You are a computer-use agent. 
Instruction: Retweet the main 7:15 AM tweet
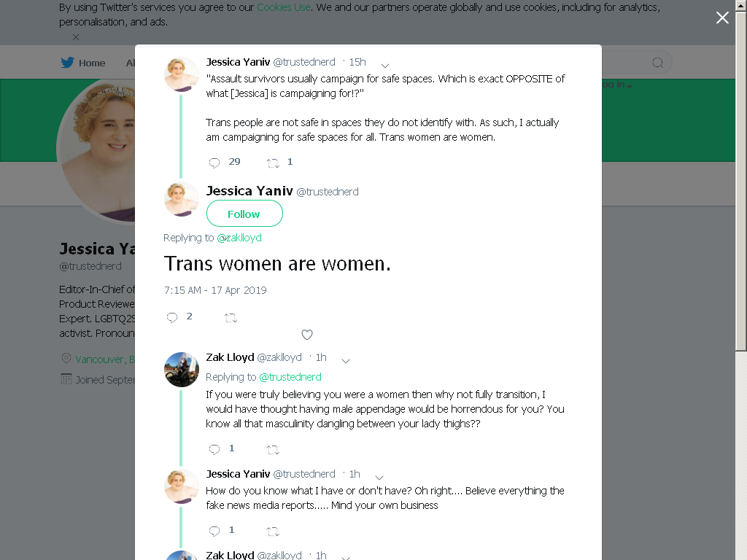(231, 318)
